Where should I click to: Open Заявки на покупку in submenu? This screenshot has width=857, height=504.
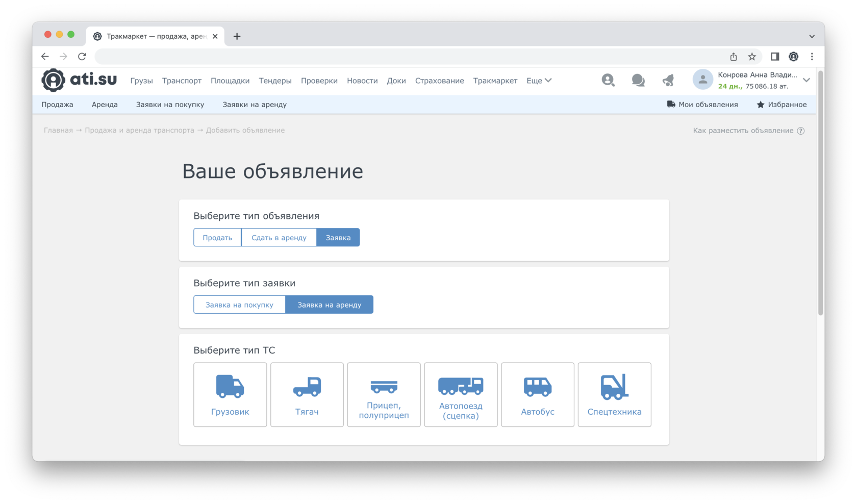[170, 105]
